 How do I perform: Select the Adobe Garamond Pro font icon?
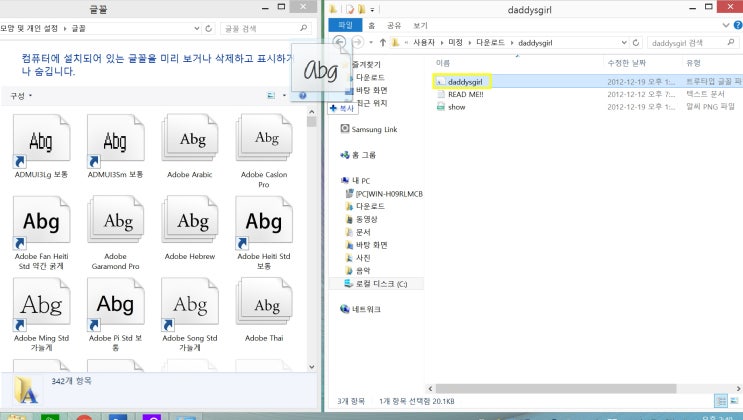pyautogui.click(x=116, y=220)
